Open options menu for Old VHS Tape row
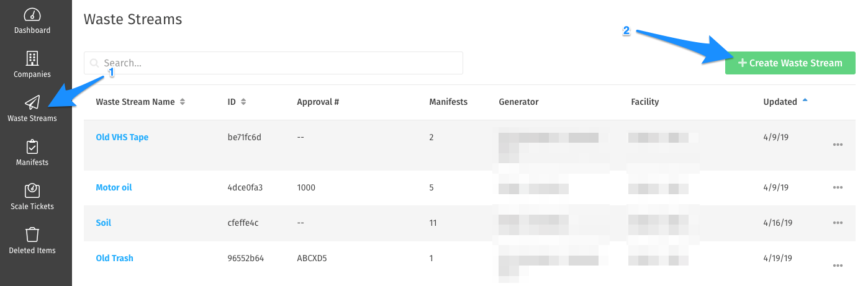 [x=838, y=145]
